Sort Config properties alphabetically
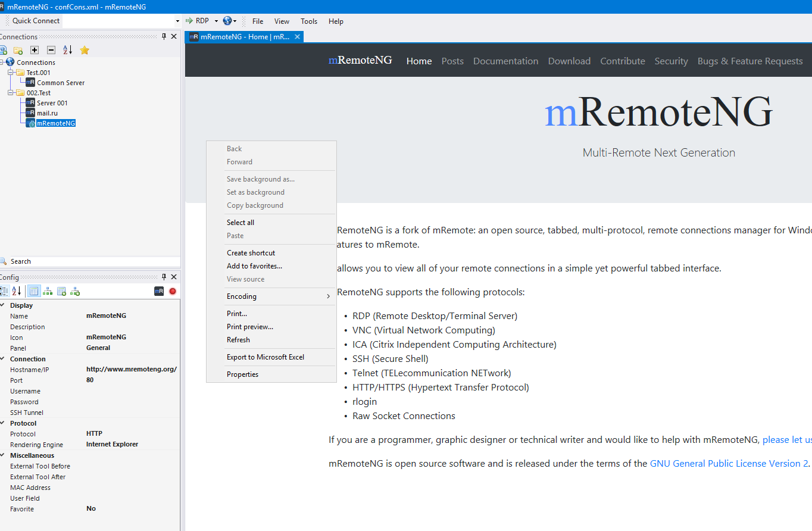Image resolution: width=812 pixels, height=531 pixels. point(17,291)
